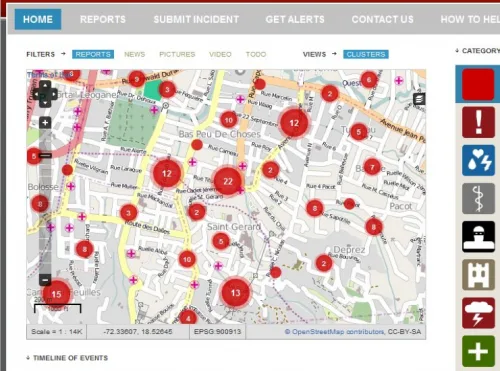Image resolution: width=500 pixels, height=371 pixels.
Task: Enable the TODO filter
Action: [x=256, y=54]
